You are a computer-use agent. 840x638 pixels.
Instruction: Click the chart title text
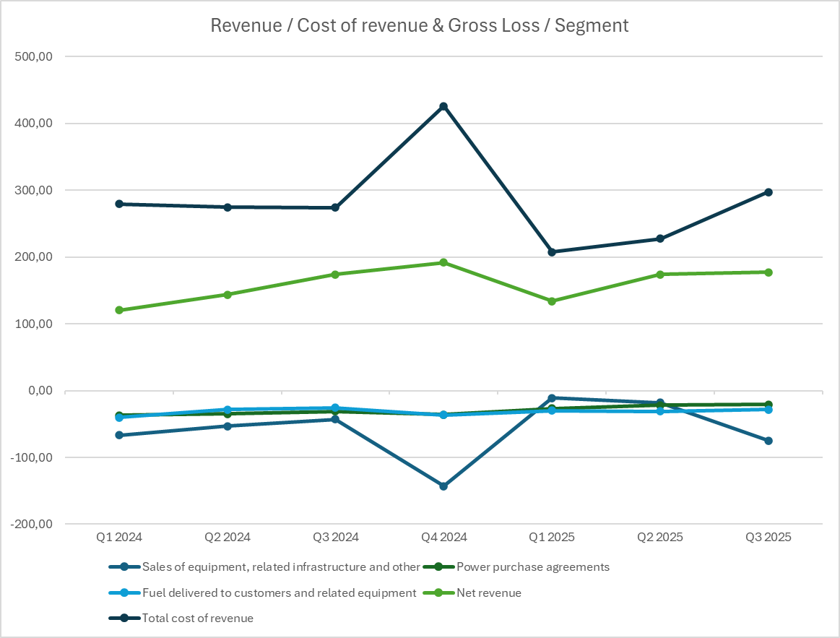[x=419, y=25]
